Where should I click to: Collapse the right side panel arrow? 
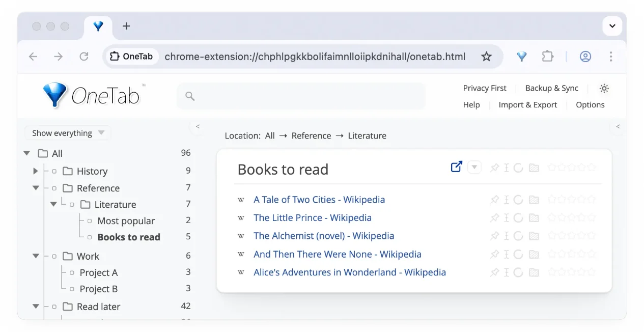pyautogui.click(x=618, y=126)
